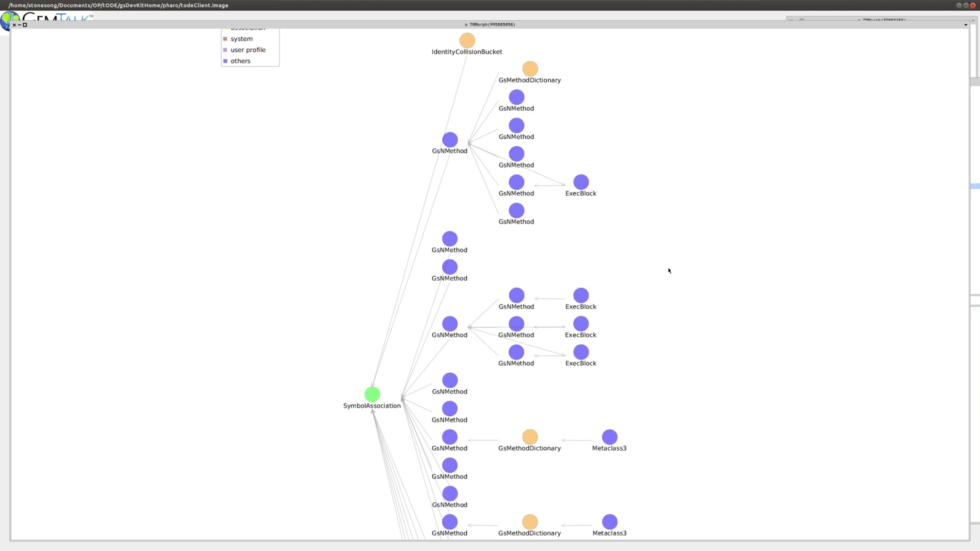Select GsMethodDictionary node beside the upper Metaclass3
Image resolution: width=980 pixels, height=551 pixels.
530,437
